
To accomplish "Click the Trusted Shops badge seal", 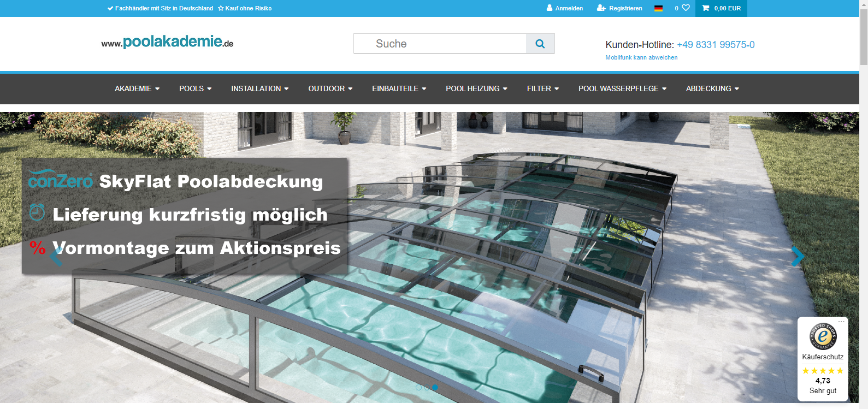I will coord(823,336).
